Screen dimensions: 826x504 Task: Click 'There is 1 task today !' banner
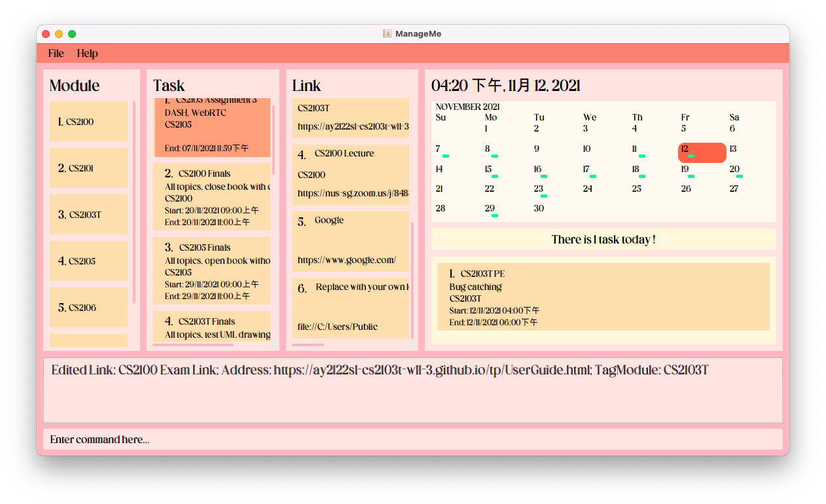click(x=603, y=240)
